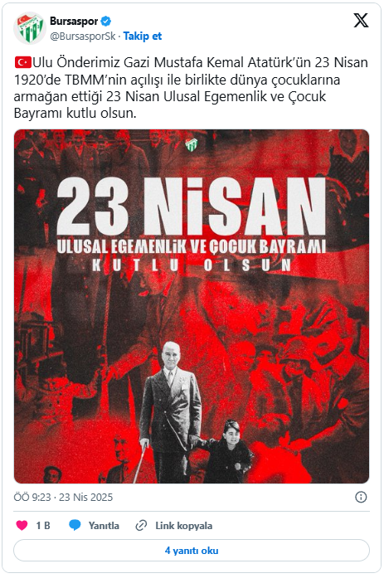The image size is (384, 588).
Task: Open the Bursaspor account name
Action: (x=74, y=21)
